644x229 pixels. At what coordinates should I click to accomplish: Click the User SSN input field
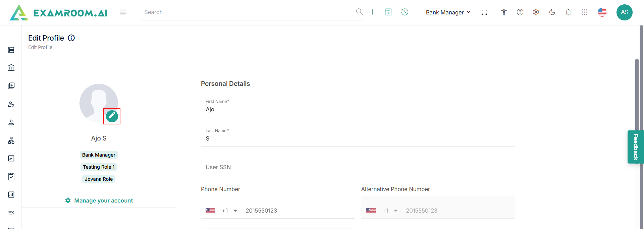pyautogui.click(x=358, y=167)
